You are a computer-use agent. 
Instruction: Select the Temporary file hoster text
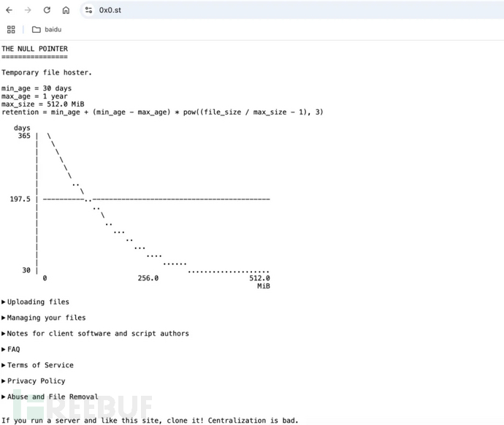pyautogui.click(x=47, y=72)
